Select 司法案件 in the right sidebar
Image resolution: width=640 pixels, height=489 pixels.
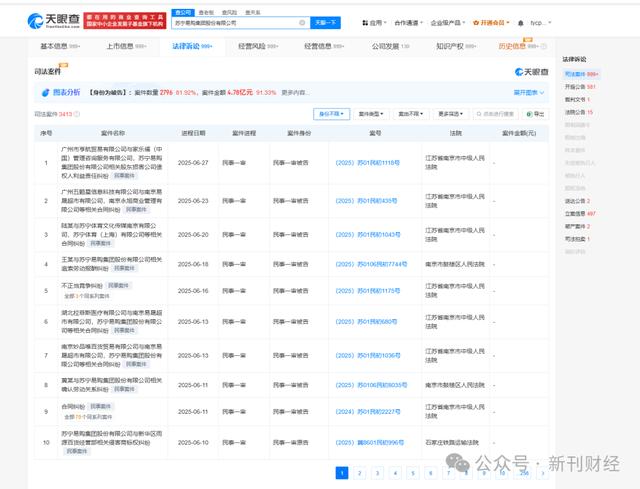[581, 74]
